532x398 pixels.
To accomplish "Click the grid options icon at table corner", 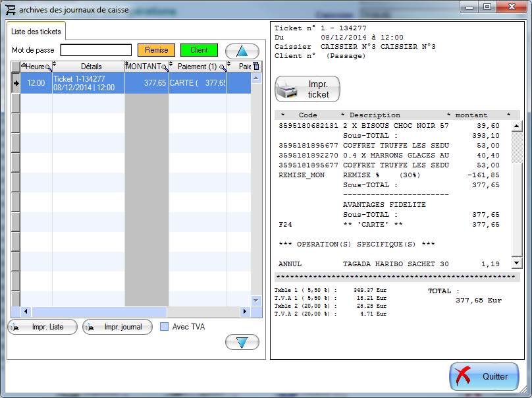I will pyautogui.click(x=256, y=67).
